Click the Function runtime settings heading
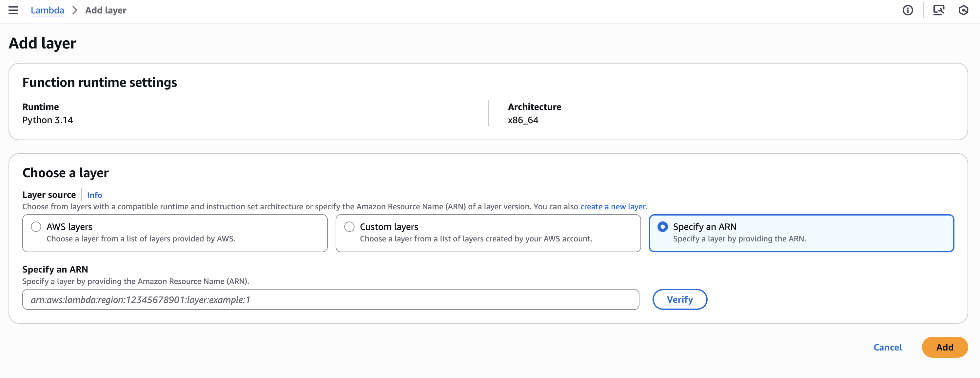The width and height of the screenshot is (980, 378). click(99, 83)
